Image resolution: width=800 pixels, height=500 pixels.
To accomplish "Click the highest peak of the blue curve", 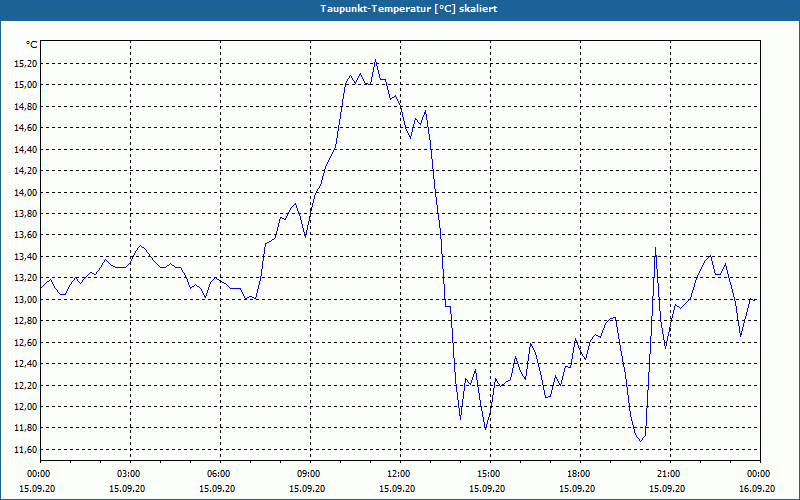I will 376,60.
